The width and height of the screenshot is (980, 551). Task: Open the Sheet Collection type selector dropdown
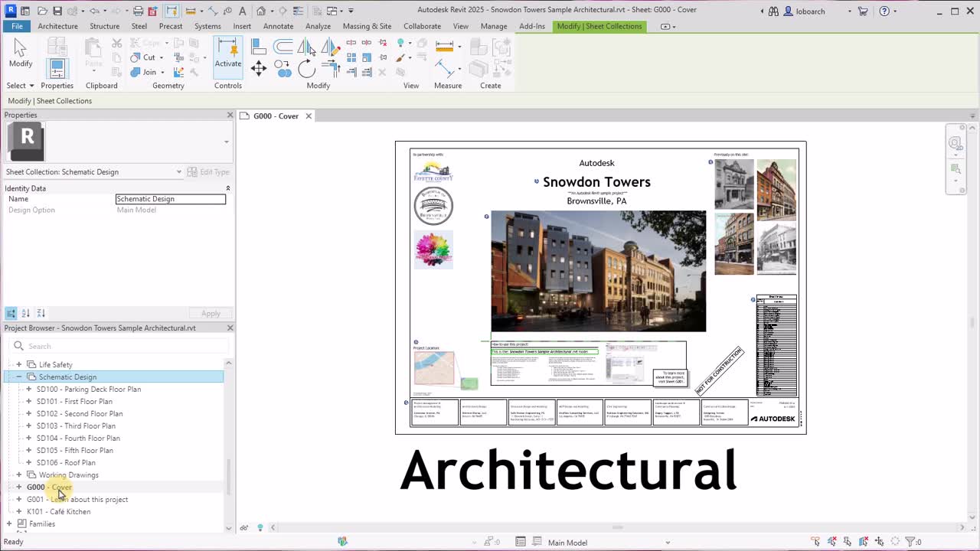pyautogui.click(x=178, y=172)
